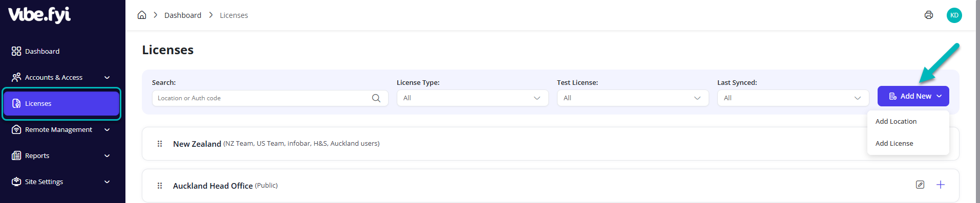The height and width of the screenshot is (203, 980).
Task: Click the Add New dropdown button
Action: 913,96
